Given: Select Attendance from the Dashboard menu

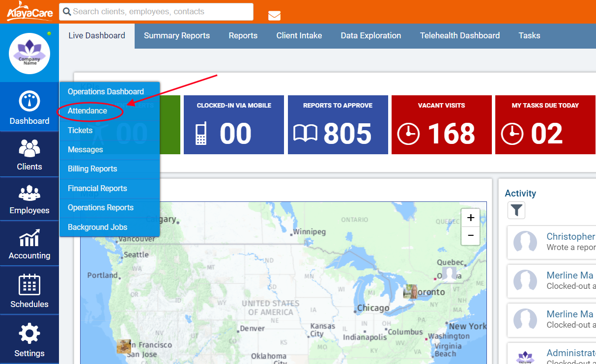Looking at the screenshot, I should [87, 111].
